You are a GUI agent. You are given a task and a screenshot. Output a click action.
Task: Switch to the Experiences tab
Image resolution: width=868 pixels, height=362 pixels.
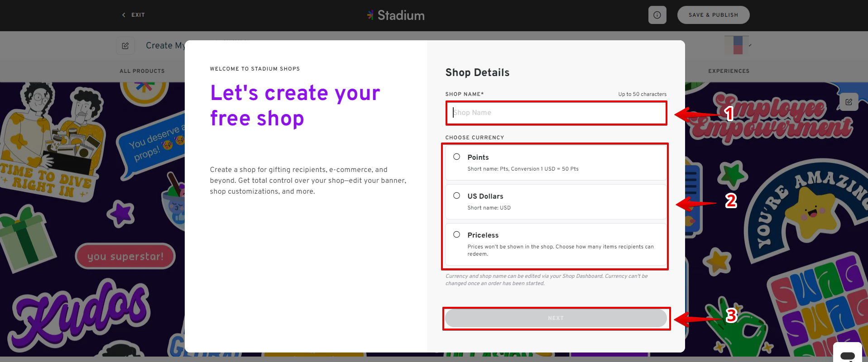[729, 71]
